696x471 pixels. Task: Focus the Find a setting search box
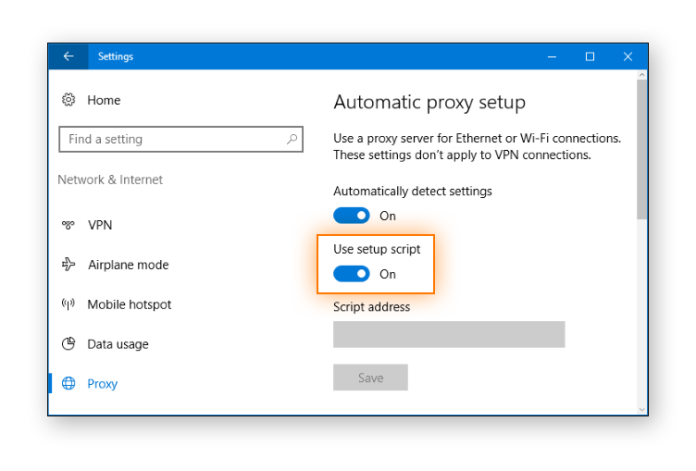point(170,140)
